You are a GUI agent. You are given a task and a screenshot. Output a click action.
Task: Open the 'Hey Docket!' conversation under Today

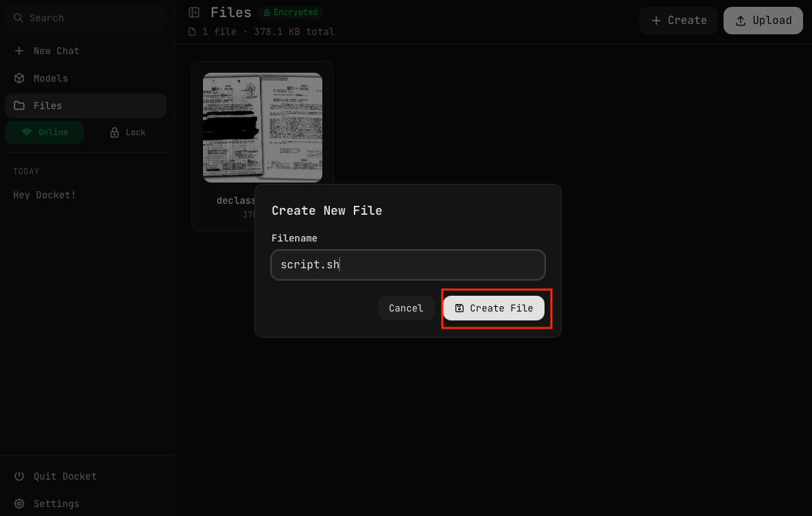pos(44,195)
